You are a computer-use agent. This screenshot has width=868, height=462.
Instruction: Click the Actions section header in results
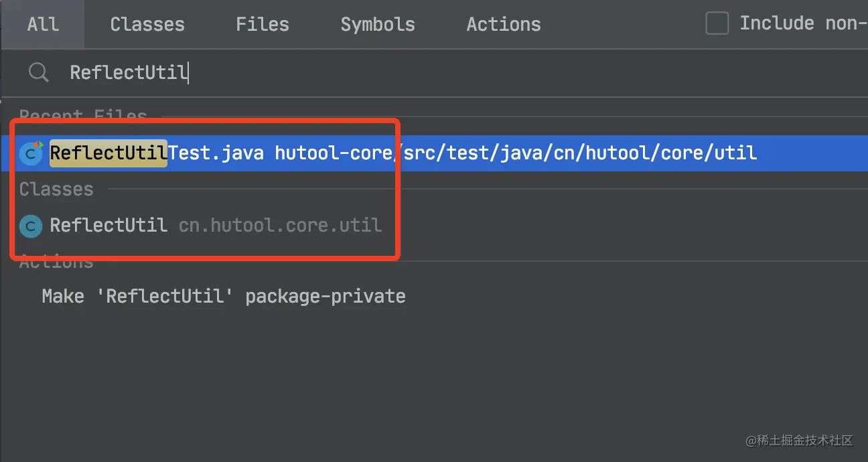tap(56, 262)
